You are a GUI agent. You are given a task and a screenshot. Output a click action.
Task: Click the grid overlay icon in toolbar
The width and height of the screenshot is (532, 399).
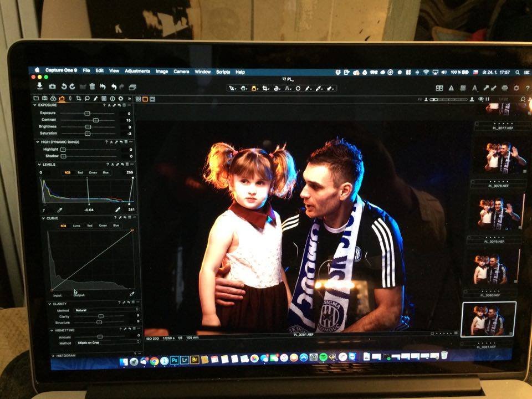(463, 88)
